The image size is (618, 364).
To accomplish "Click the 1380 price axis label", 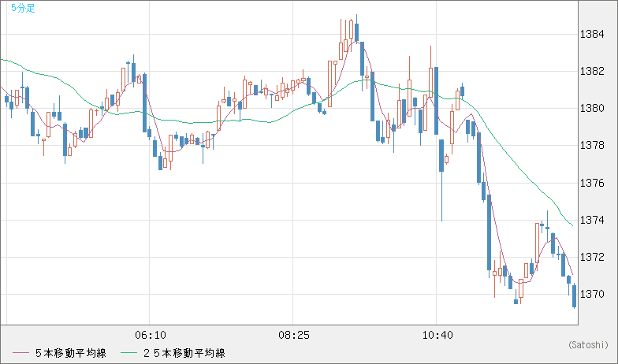I will point(592,109).
